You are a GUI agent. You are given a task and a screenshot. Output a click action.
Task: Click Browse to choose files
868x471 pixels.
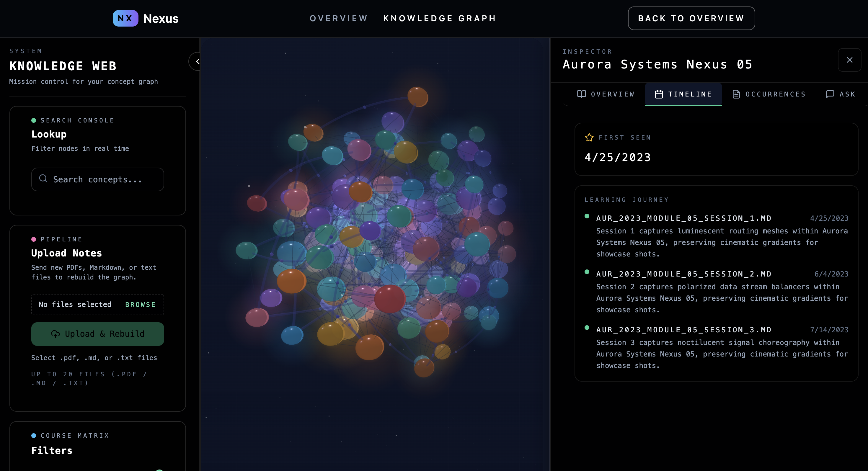tap(140, 305)
